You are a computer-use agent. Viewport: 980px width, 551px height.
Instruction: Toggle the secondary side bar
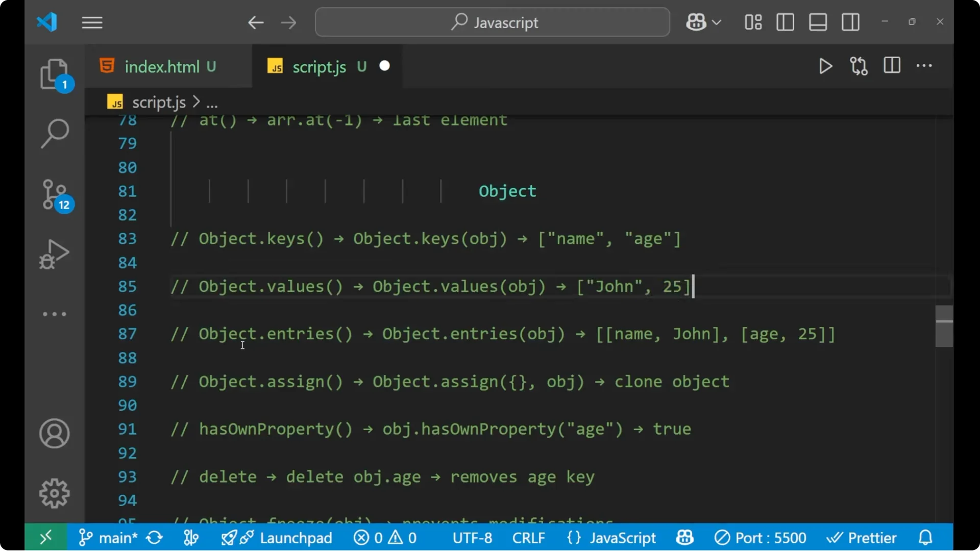pyautogui.click(x=850, y=22)
